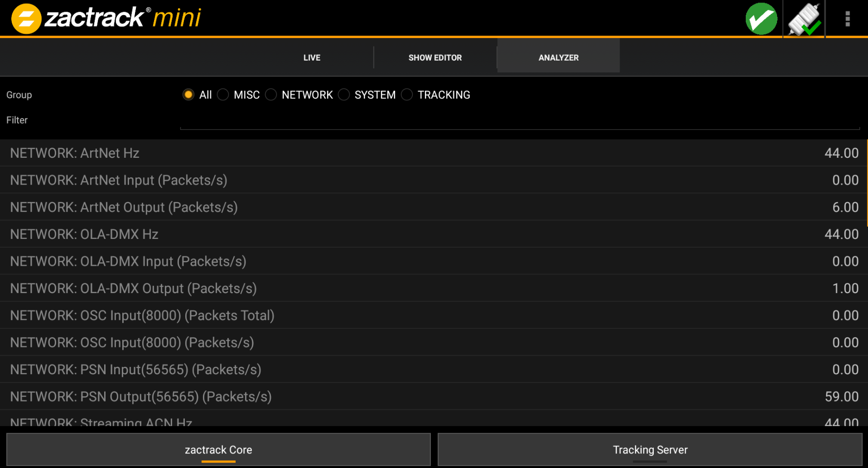Image resolution: width=868 pixels, height=468 pixels.
Task: Click the green checkmark status icon
Action: pos(761,19)
